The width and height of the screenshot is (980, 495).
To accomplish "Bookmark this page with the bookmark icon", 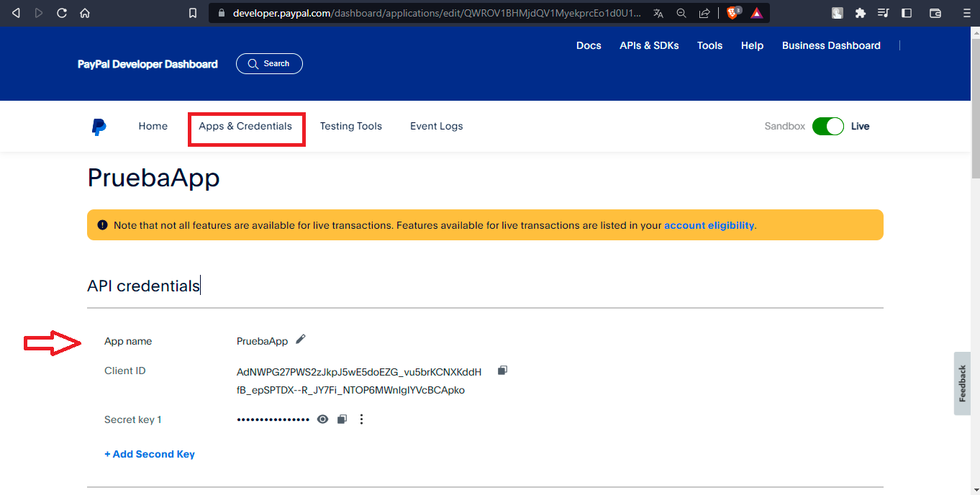I will tap(192, 13).
